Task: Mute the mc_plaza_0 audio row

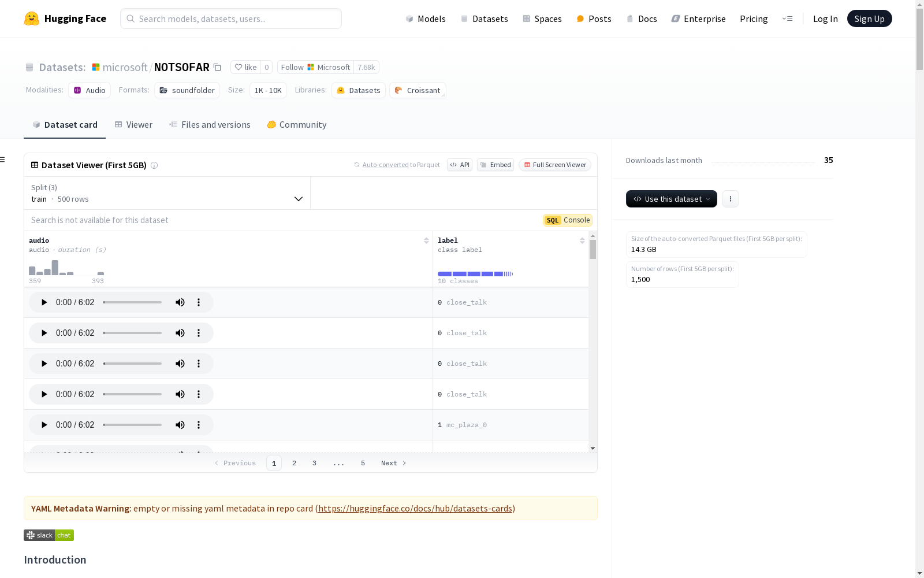Action: click(180, 425)
